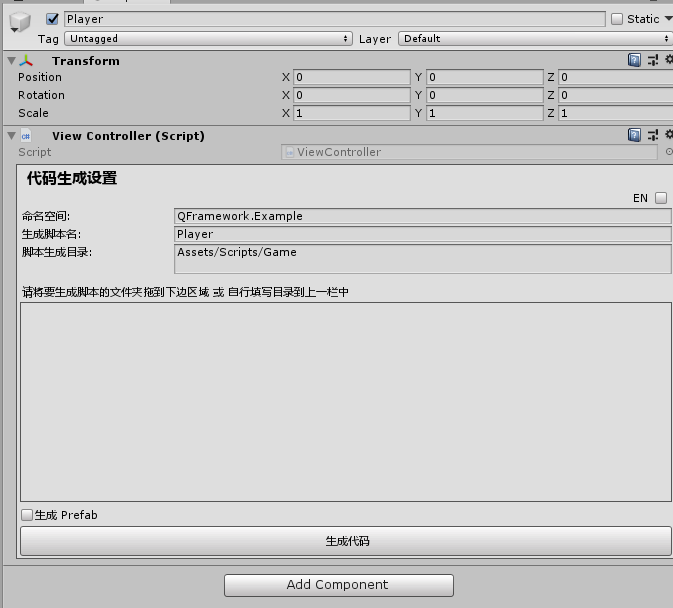Click the Scale Z field
673x608 pixels.
[x=615, y=113]
